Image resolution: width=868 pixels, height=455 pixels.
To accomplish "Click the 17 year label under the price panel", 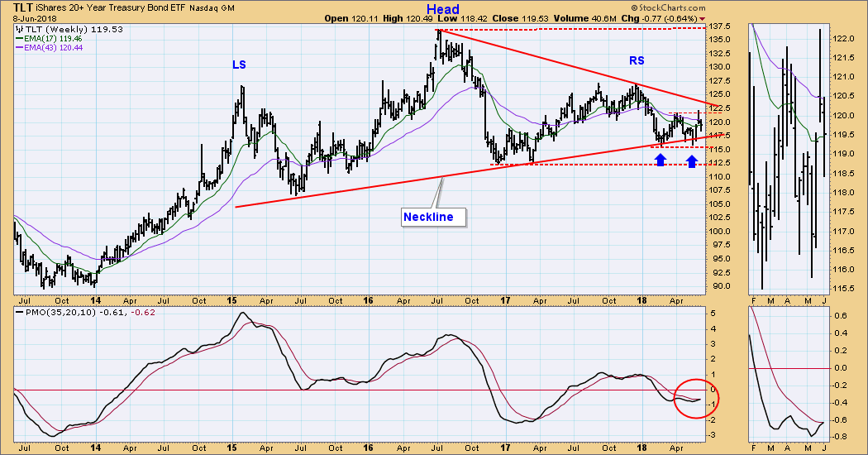I will [505, 301].
